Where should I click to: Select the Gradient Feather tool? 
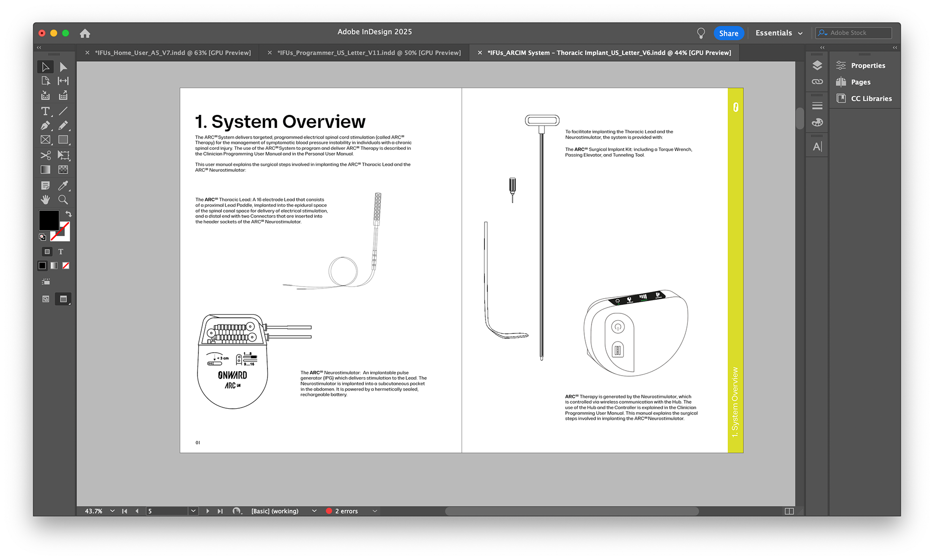[x=63, y=169]
